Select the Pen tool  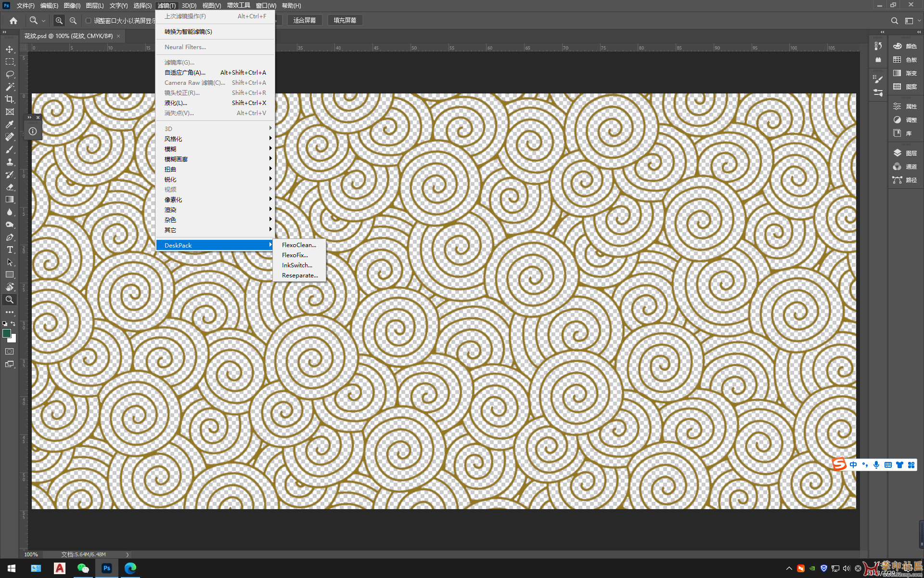pos(10,237)
